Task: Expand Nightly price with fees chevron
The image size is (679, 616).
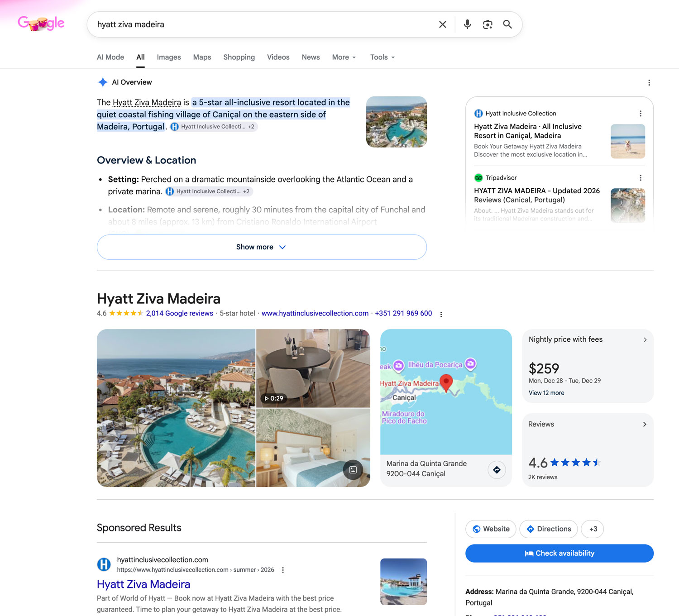Action: pyautogui.click(x=645, y=340)
